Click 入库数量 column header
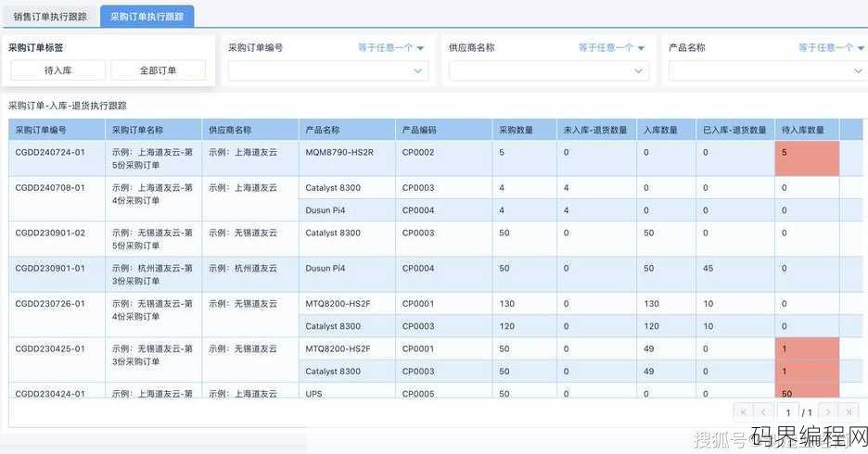Viewport: 868px width, 454px height. (x=667, y=130)
